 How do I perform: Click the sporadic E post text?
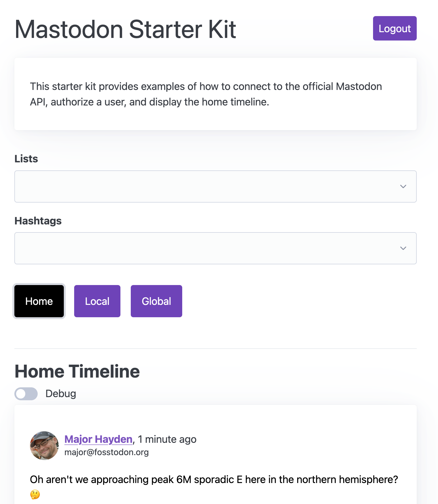coord(214,480)
